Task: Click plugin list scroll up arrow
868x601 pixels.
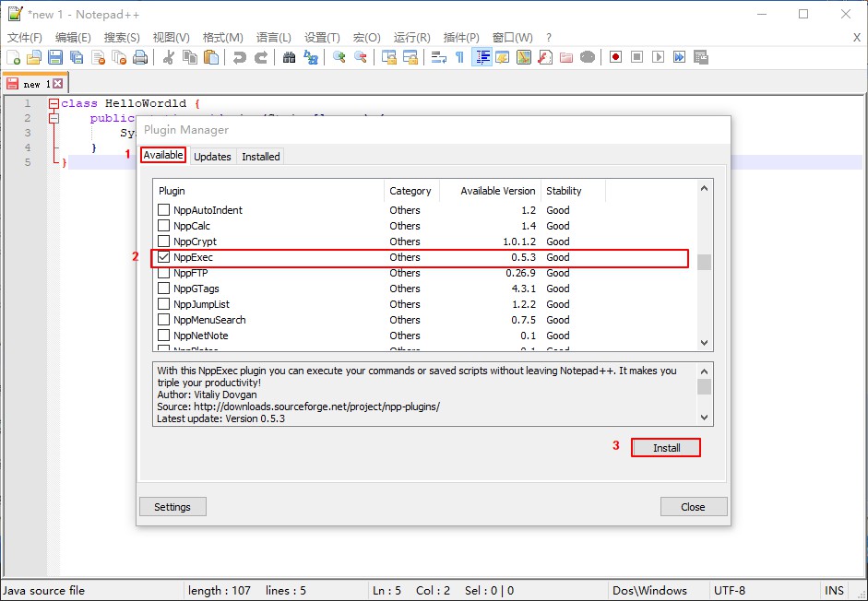Action: tap(704, 188)
